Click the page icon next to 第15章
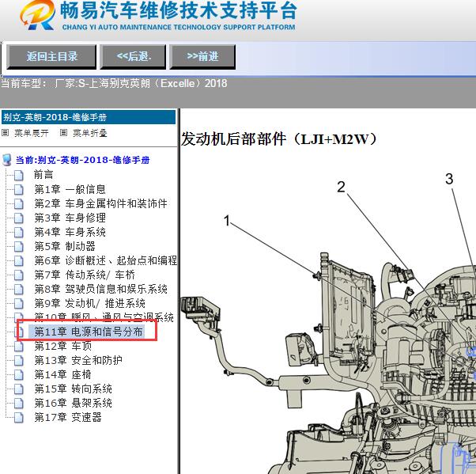Viewport: 476px width, 474px height. pyautogui.click(x=19, y=389)
